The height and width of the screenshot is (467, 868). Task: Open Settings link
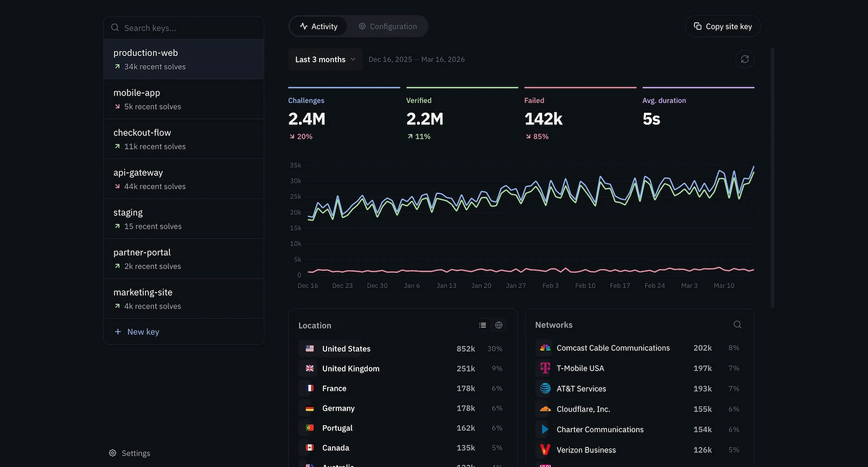(130, 453)
